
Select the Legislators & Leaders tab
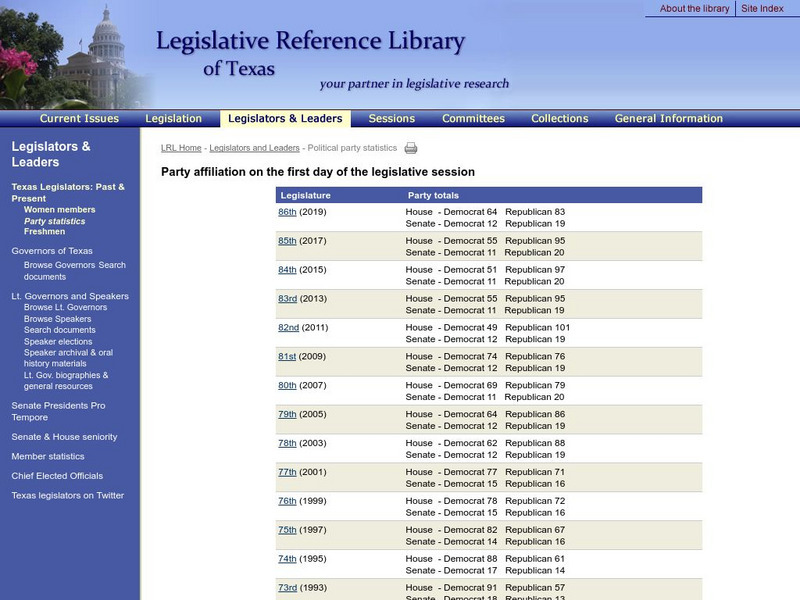pyautogui.click(x=283, y=118)
